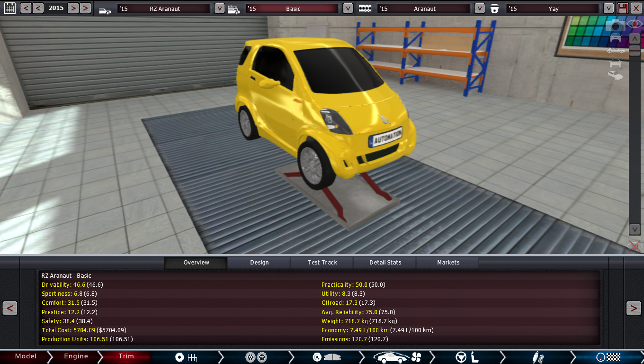The image size is (644, 364).
Task: Open the wheels and tires step
Action: (256, 357)
